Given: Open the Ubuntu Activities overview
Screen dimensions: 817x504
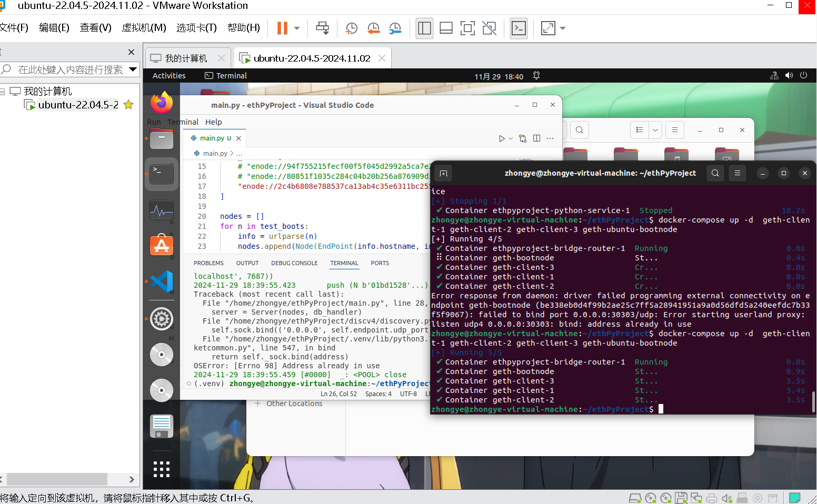Looking at the screenshot, I should pos(169,76).
